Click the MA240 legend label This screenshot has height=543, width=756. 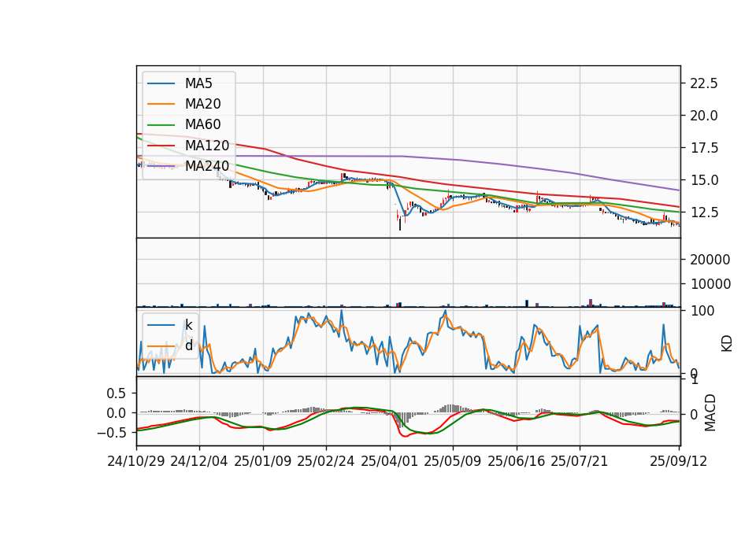[x=207, y=166]
